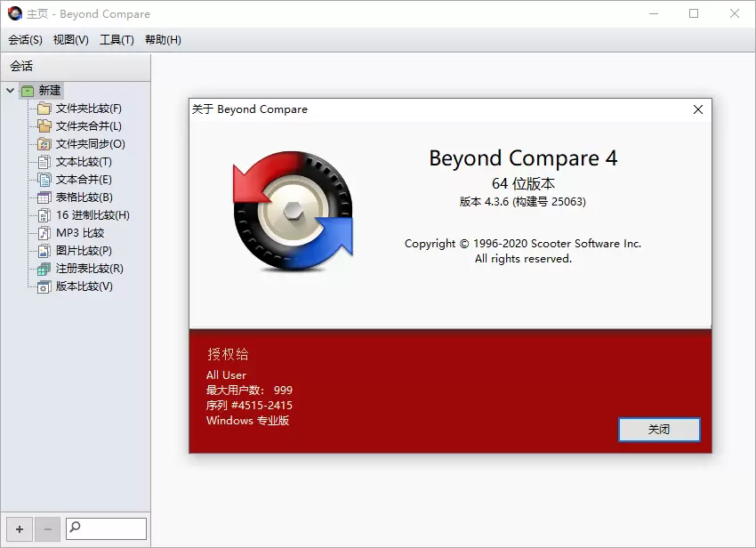Screen dimensions: 756x548
Task: Select 文本比较(T) session type
Action: [84, 162]
